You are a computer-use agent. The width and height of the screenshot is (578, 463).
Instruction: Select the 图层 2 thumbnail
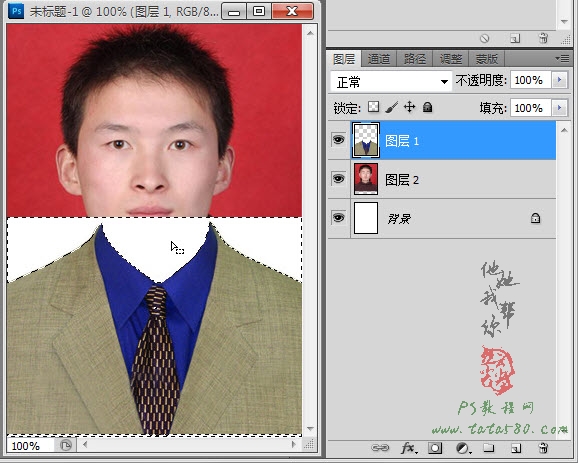tap(366, 179)
